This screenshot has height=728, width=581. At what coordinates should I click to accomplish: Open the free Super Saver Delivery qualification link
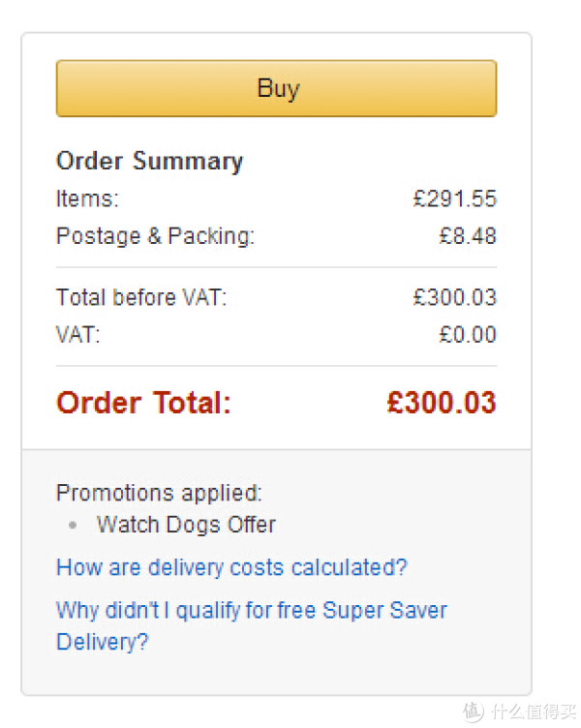click(x=251, y=625)
